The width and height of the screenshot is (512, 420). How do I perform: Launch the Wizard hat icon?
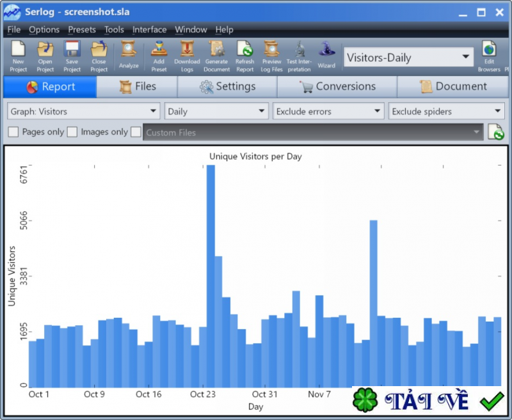click(x=326, y=54)
